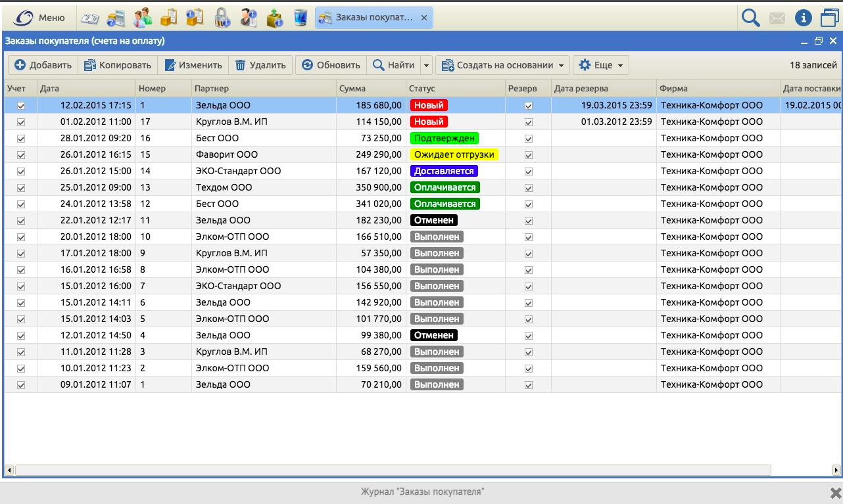Toggle Резерв checkbox in order 16 row
Image resolution: width=843 pixels, height=504 pixels.
tap(529, 139)
